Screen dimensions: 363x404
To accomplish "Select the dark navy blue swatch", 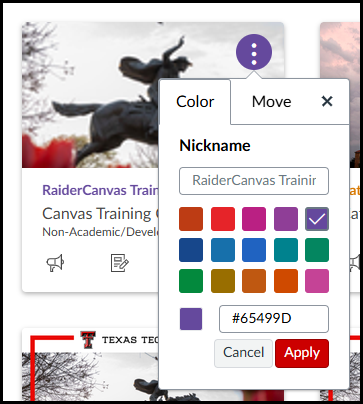I will (191, 250).
